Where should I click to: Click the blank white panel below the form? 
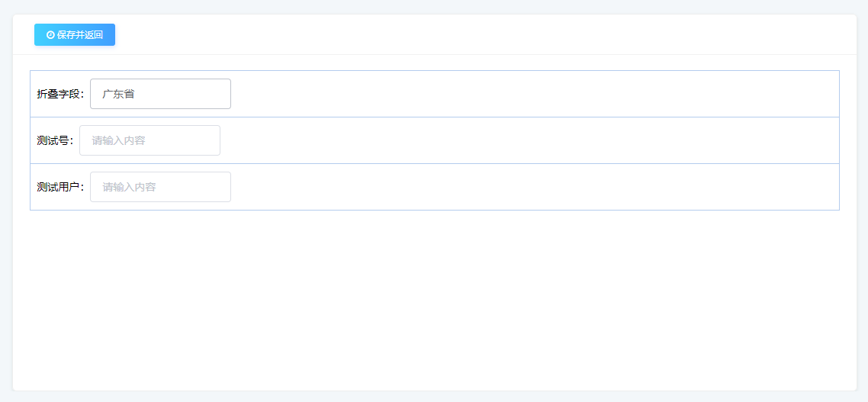[435, 299]
